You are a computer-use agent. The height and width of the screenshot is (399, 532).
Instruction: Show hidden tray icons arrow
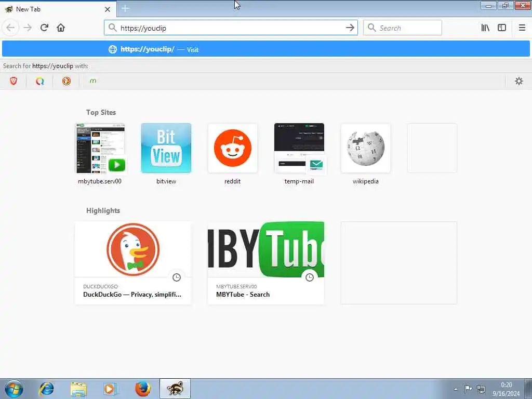tap(456, 389)
